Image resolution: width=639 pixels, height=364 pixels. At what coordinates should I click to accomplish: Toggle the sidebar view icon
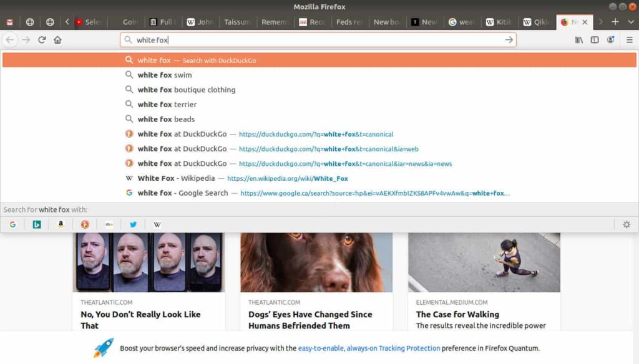595,40
